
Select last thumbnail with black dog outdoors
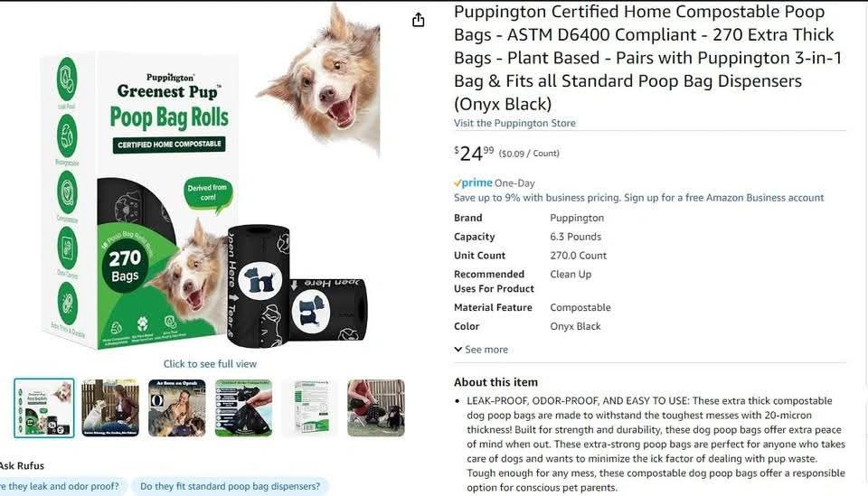point(376,408)
